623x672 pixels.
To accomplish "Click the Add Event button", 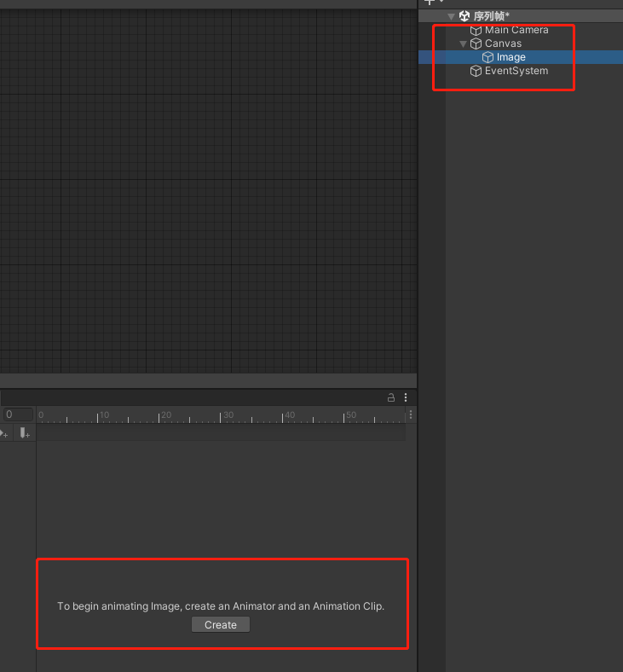I will (x=25, y=433).
